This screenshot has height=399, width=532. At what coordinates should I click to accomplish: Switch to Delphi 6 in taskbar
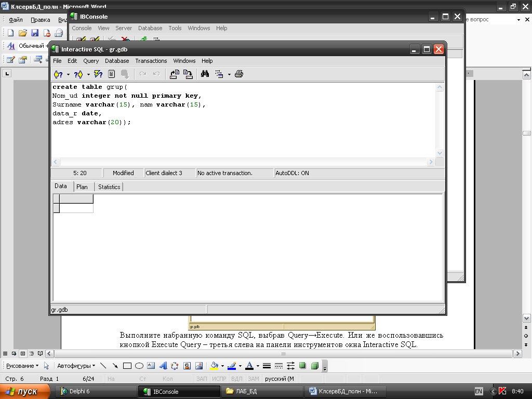click(96, 391)
